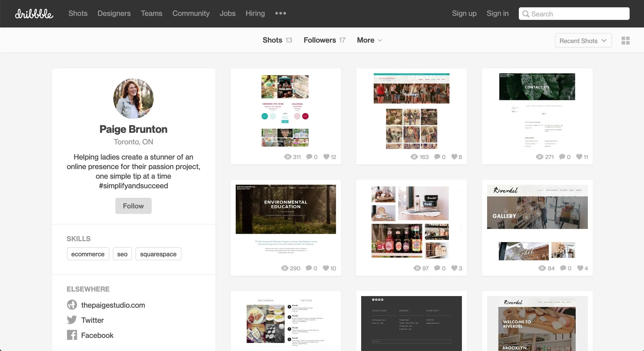Open the Environmental Education forest shot
This screenshot has height=351, width=644.
click(x=286, y=209)
